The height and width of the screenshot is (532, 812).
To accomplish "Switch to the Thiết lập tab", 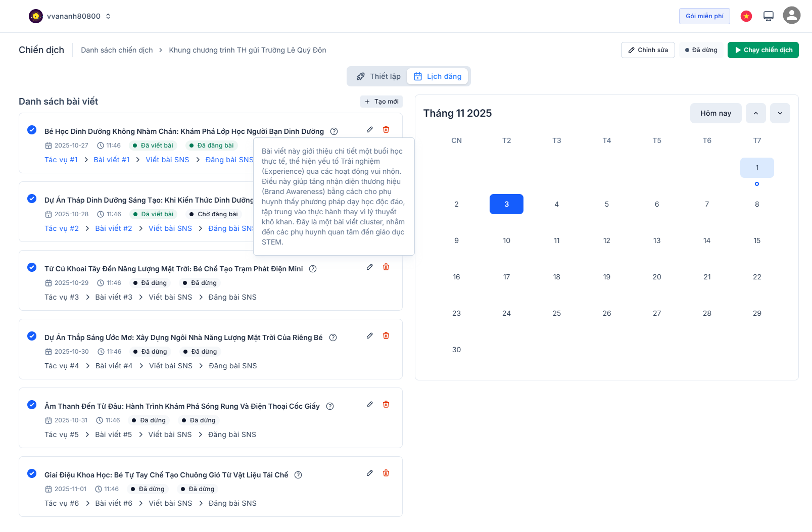I will pyautogui.click(x=378, y=76).
